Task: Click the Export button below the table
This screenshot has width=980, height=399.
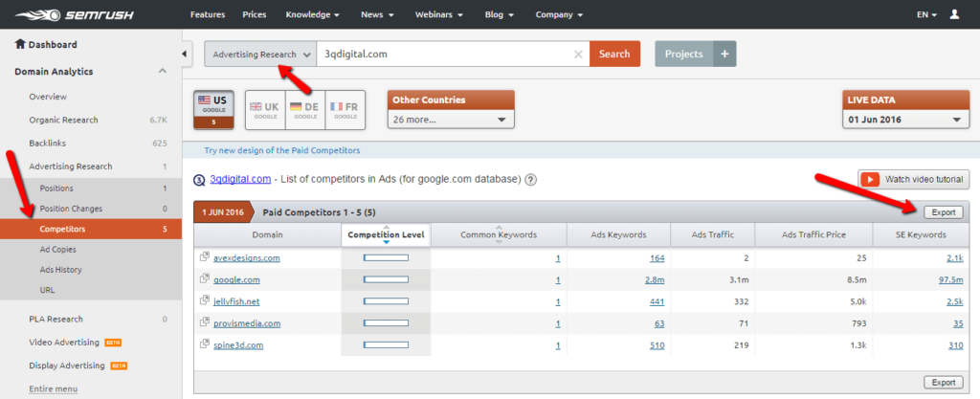Action: pos(943,382)
